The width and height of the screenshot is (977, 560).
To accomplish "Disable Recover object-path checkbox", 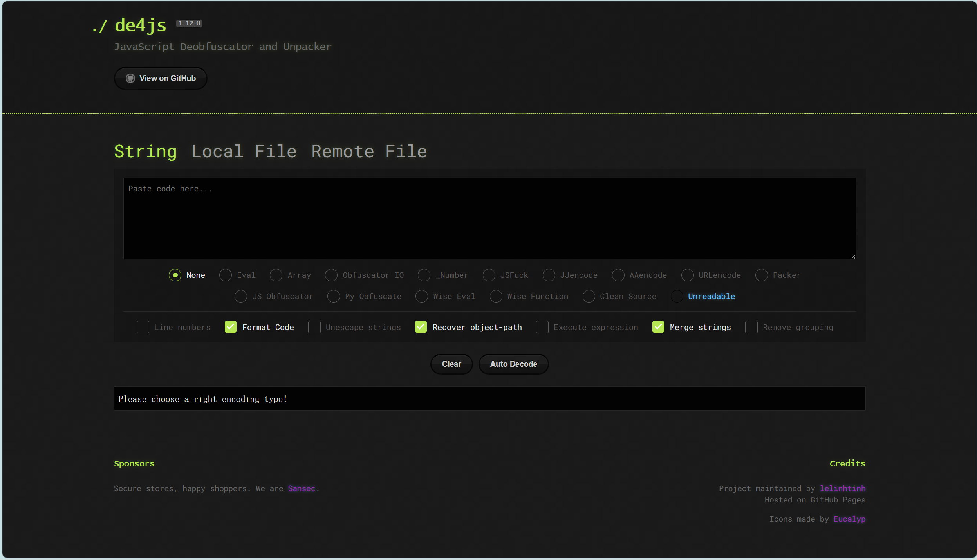I will pyautogui.click(x=421, y=327).
